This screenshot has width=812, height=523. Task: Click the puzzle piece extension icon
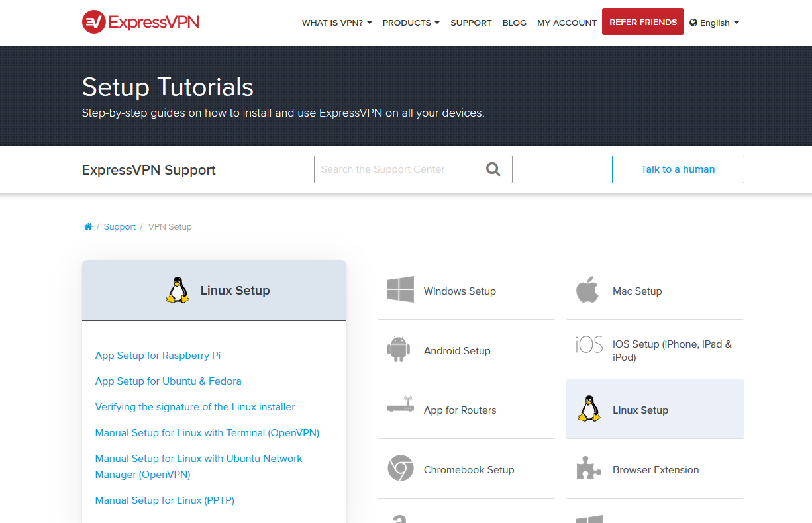point(589,469)
